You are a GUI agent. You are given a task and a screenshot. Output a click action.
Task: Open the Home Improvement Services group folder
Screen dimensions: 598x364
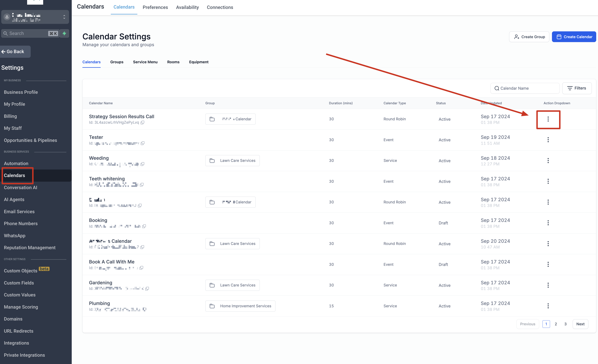pos(240,306)
